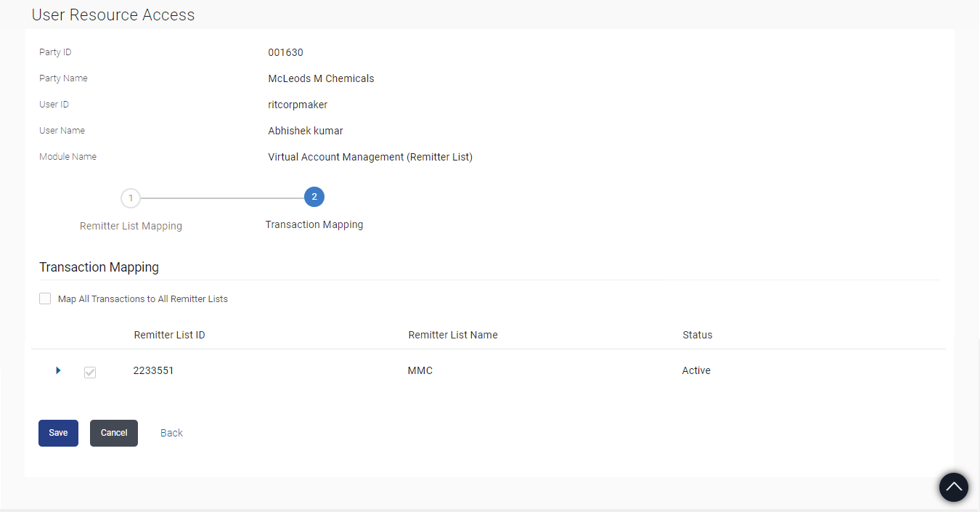Screen dimensions: 980x512
Task: Select the Transaction Mapping step label
Action: point(314,224)
